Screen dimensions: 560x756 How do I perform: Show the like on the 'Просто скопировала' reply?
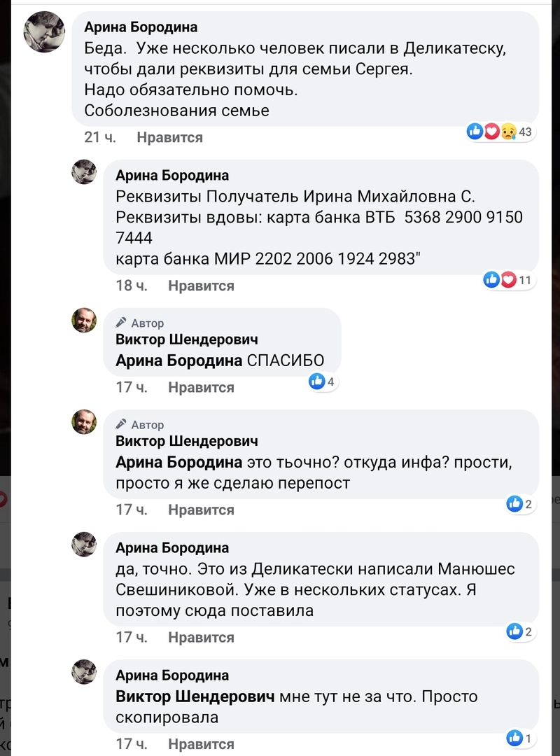pyautogui.click(x=520, y=737)
